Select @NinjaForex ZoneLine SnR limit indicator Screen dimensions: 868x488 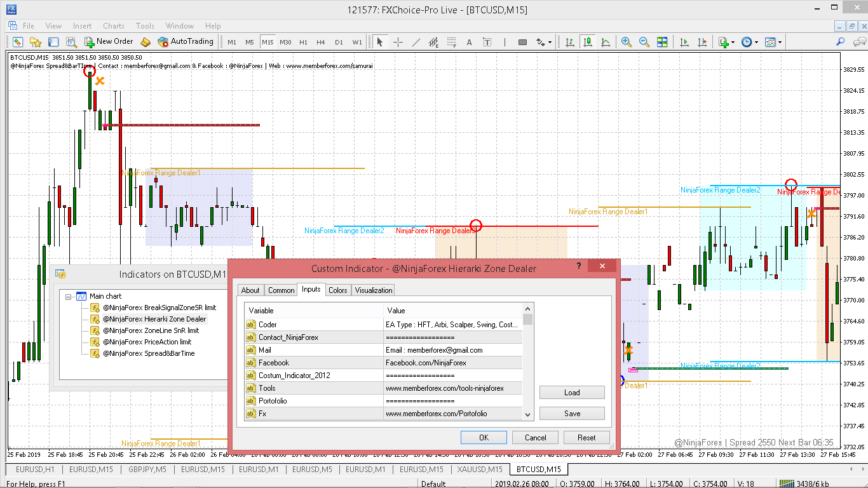(151, 330)
